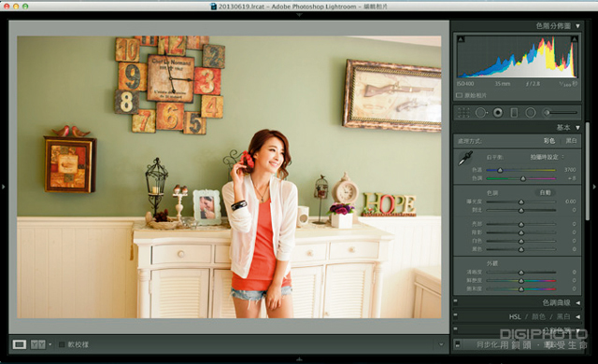Expand the 色調曲線 panel
The height and width of the screenshot is (364, 598).
coord(577,302)
